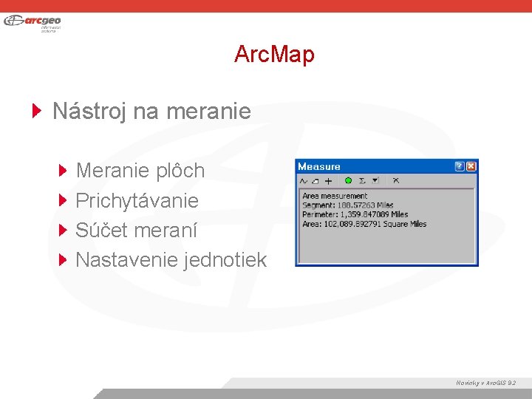Click the 'Nastavenie jednotiek' bullet text
532x399 pixels.
(171, 260)
